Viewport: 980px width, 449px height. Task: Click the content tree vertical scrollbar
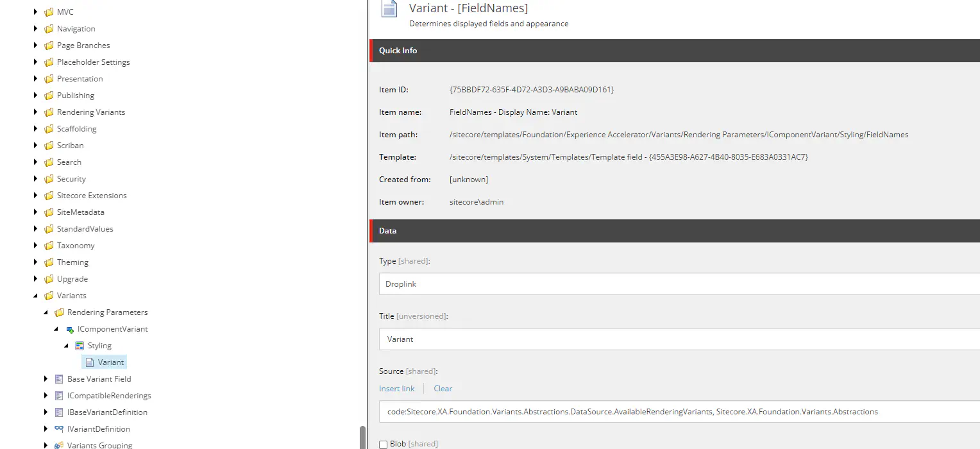pos(362,438)
